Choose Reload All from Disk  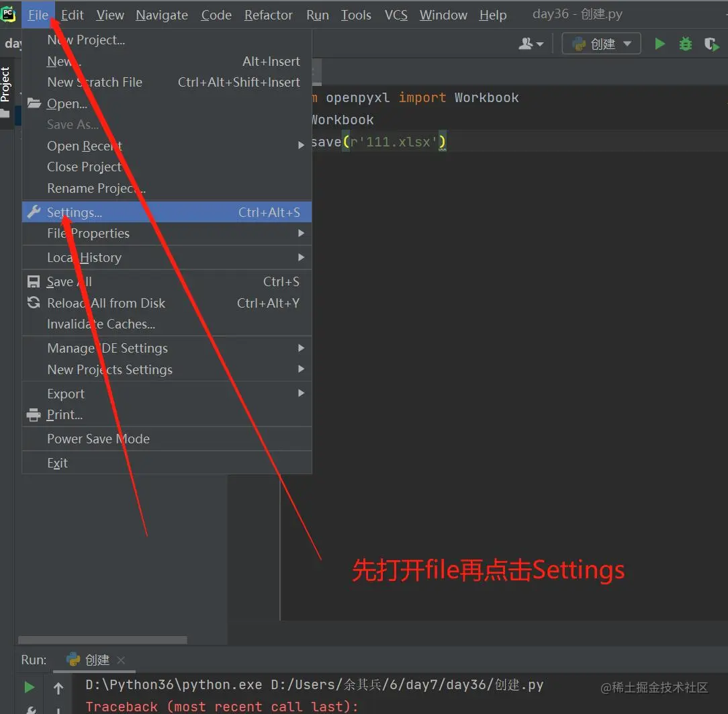click(167, 303)
